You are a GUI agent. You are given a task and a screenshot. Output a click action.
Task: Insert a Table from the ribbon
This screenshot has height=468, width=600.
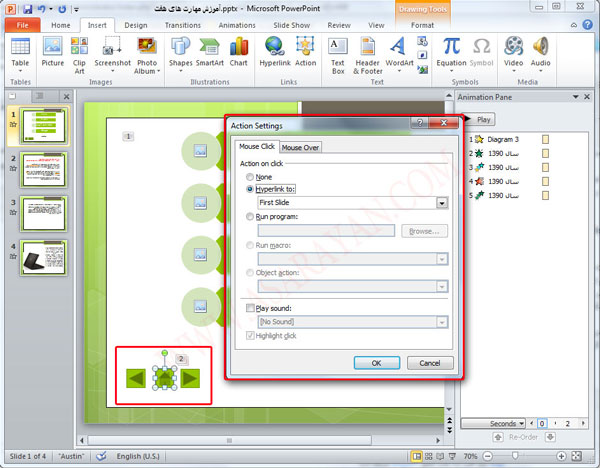click(x=20, y=52)
